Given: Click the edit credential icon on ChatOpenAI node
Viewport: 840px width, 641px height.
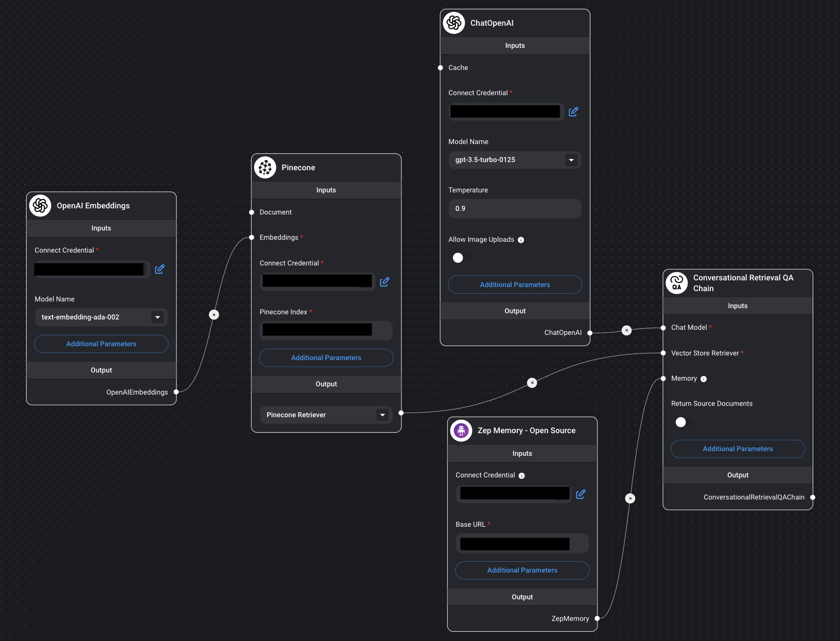Looking at the screenshot, I should click(573, 112).
